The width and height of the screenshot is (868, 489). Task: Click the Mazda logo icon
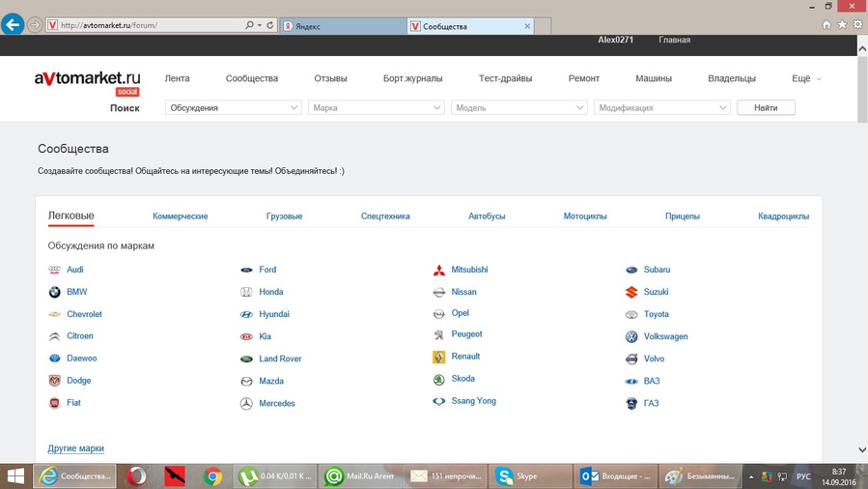pos(246,381)
